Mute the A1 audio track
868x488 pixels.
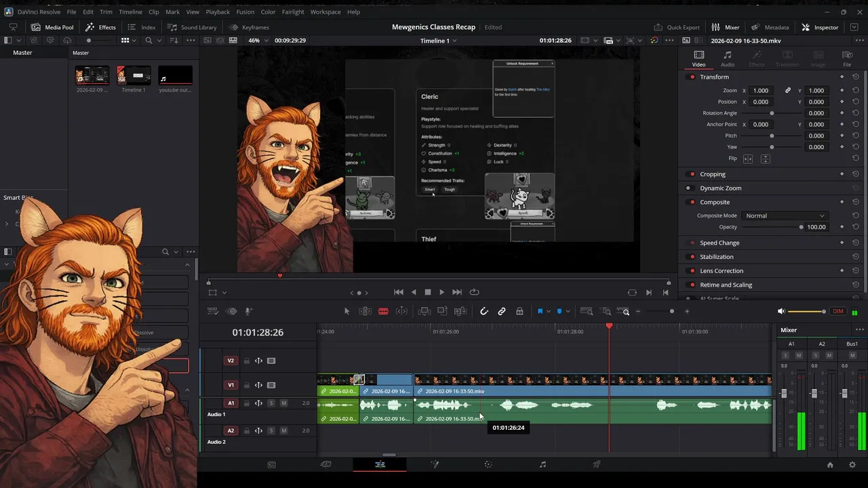pyautogui.click(x=283, y=403)
